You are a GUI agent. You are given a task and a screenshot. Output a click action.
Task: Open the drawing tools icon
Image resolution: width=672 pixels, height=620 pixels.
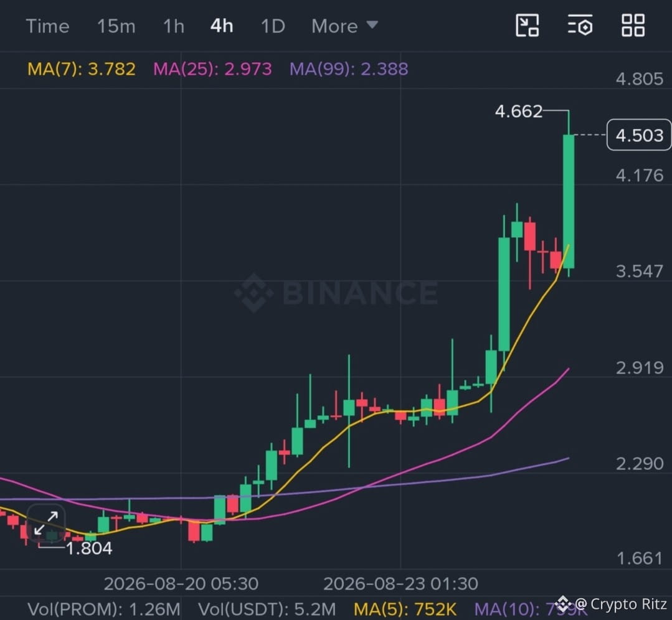[527, 26]
